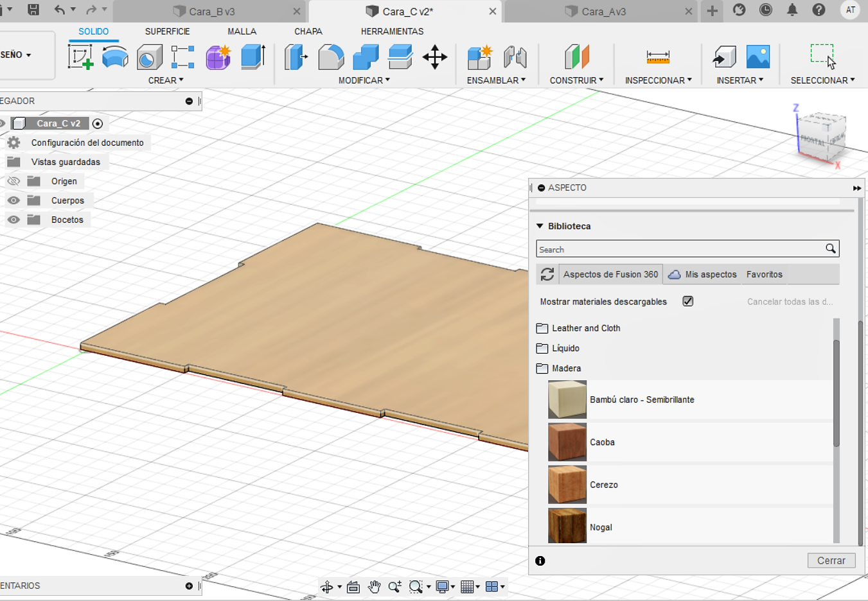Viewport: 868px width, 601px height.
Task: Open the Help question mark icon
Action: 819,10
